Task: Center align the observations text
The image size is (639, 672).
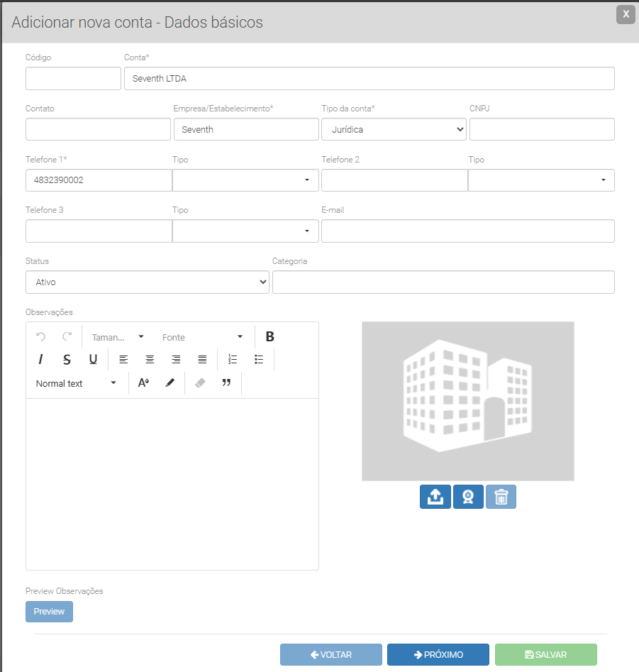Action: pos(150,360)
